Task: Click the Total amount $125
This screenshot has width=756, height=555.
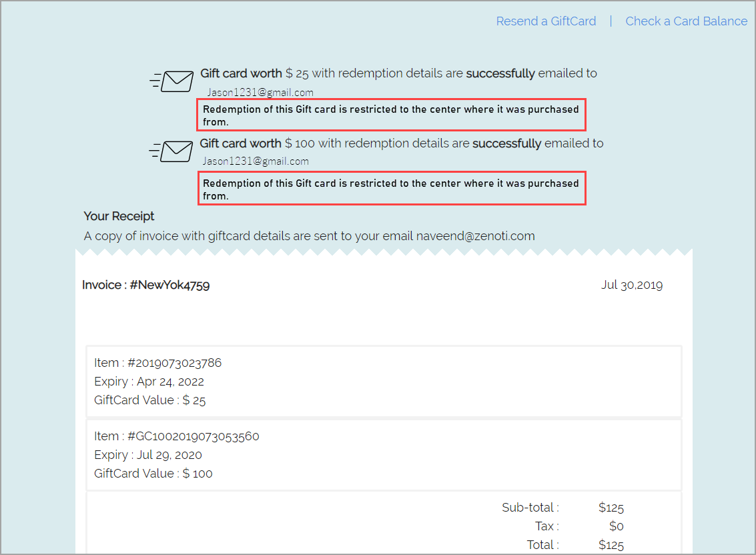Action: [x=611, y=545]
